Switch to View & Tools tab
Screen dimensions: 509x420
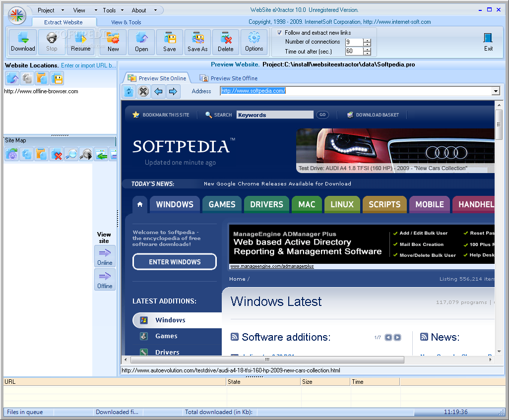(126, 22)
